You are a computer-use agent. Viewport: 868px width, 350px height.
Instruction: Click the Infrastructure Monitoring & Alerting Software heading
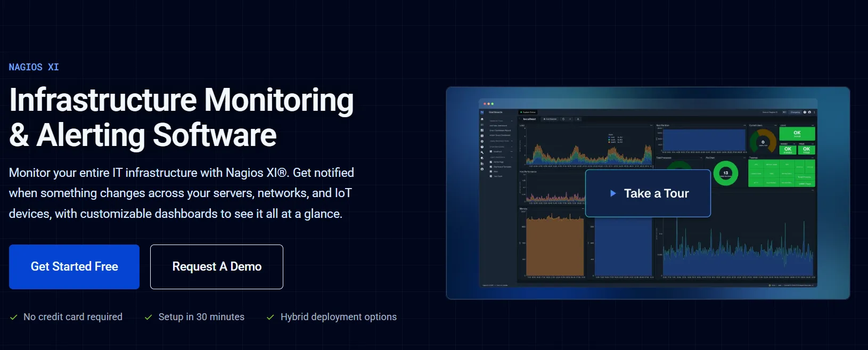(181, 117)
